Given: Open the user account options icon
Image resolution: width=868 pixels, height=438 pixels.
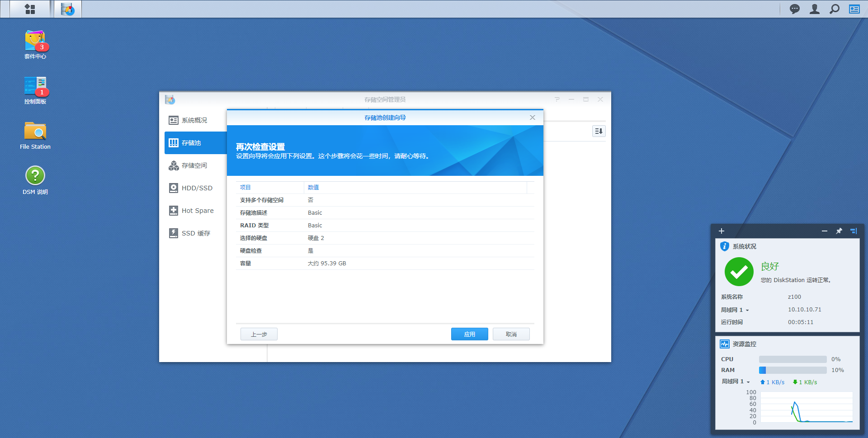Looking at the screenshot, I should coord(814,9).
